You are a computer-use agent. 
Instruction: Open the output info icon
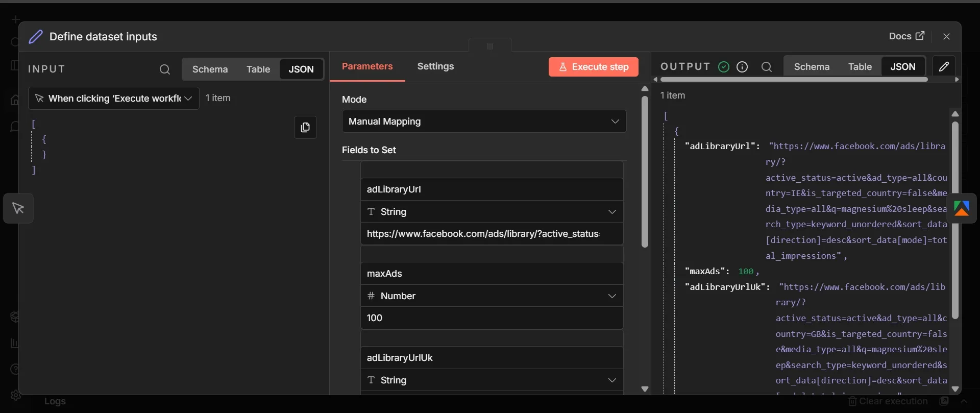pyautogui.click(x=742, y=67)
